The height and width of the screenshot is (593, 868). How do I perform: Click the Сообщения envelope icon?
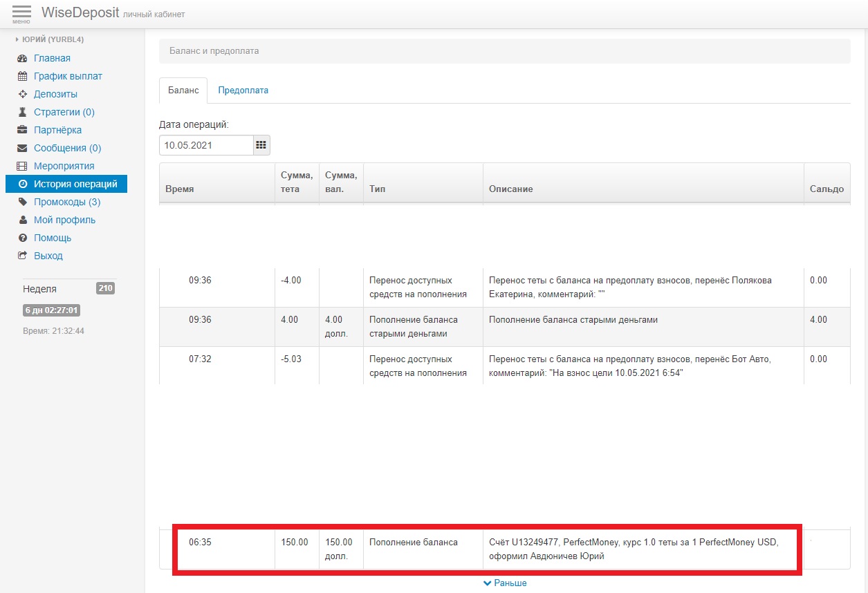[22, 149]
